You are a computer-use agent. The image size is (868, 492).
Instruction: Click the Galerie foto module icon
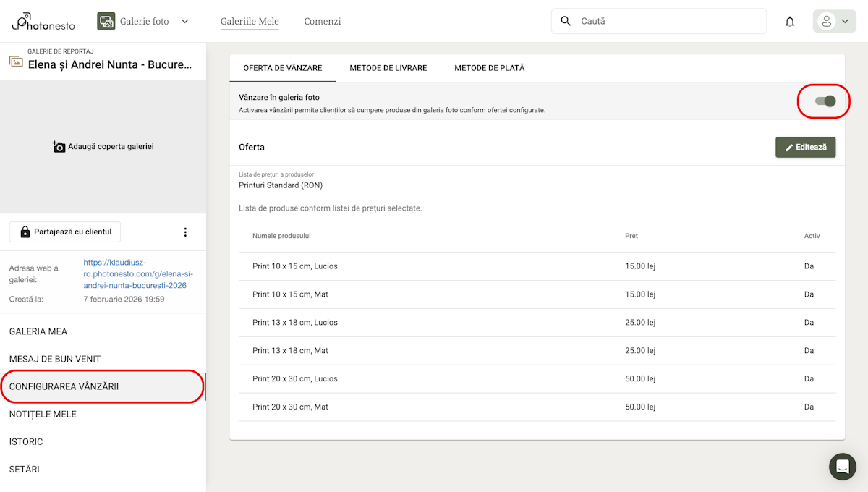[x=106, y=22]
